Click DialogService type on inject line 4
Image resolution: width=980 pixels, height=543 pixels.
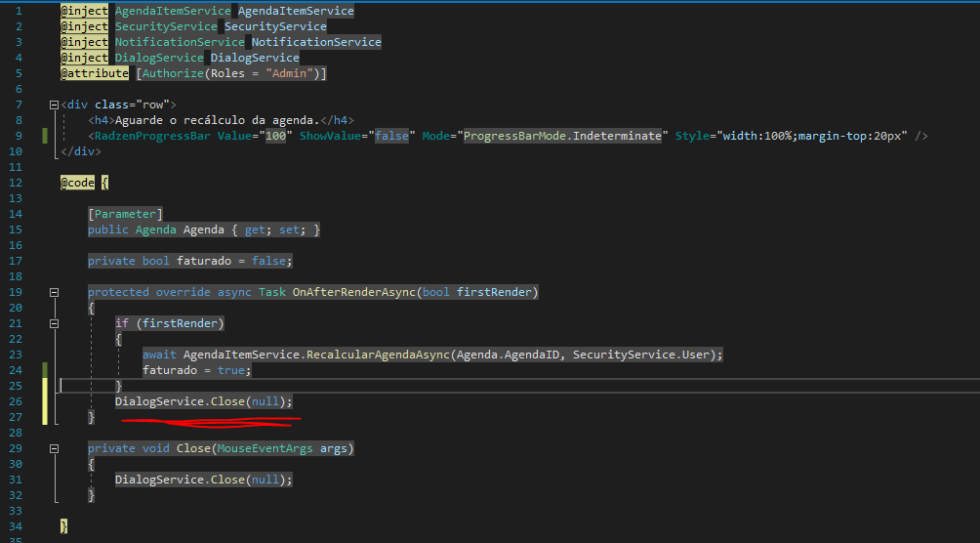tap(159, 58)
